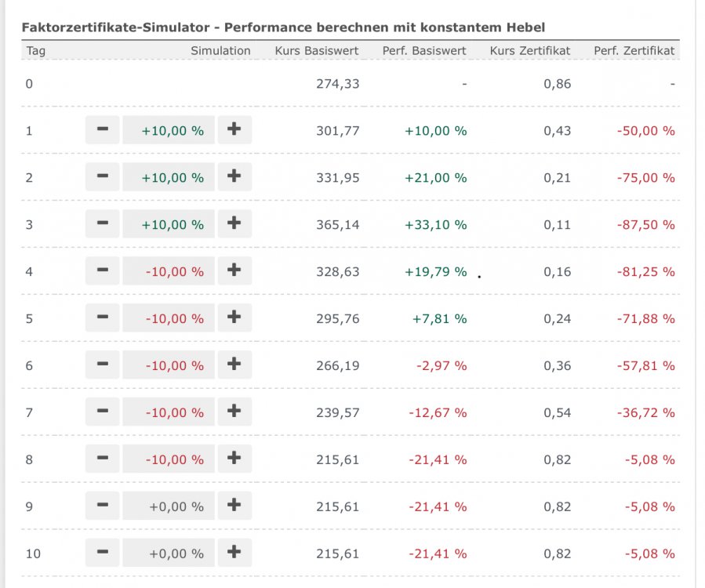Decrease simulation value on day 3

click(102, 224)
